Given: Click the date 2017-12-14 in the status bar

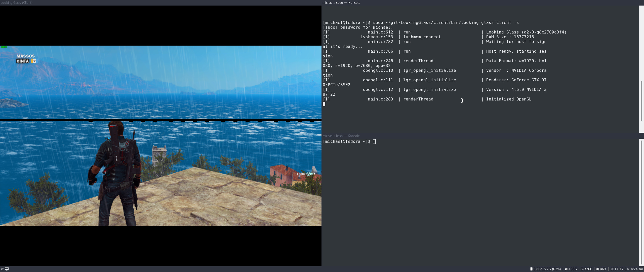Looking at the screenshot, I should coord(619,269).
